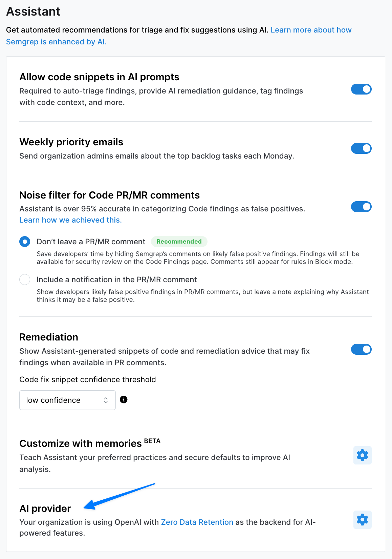Open the code fix confidence threshold dropdown
The height and width of the screenshot is (559, 392).
(67, 400)
